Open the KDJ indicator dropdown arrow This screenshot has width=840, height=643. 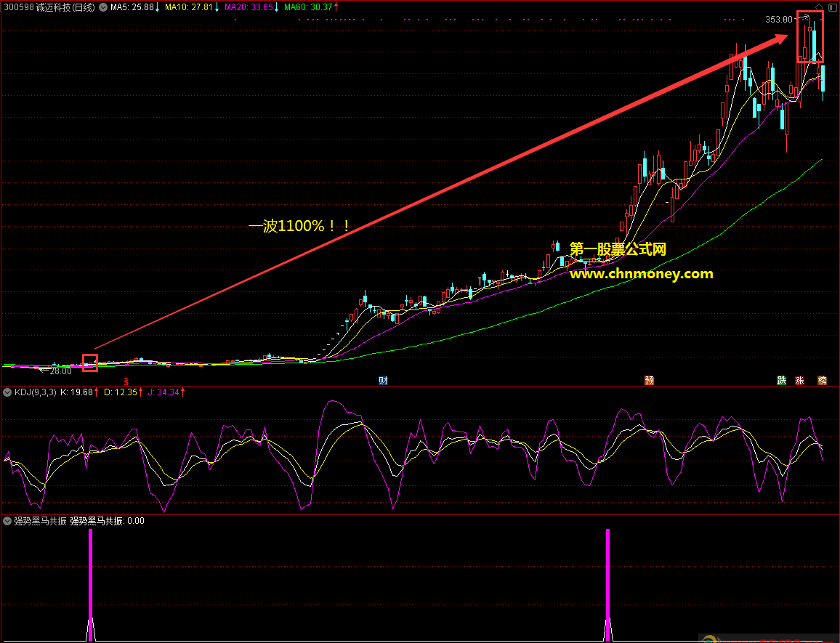click(7, 392)
